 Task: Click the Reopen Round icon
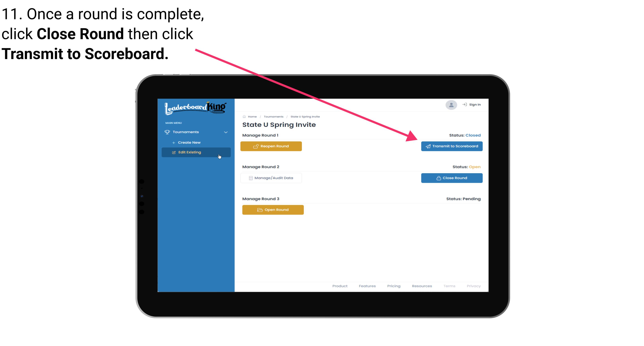256,146
